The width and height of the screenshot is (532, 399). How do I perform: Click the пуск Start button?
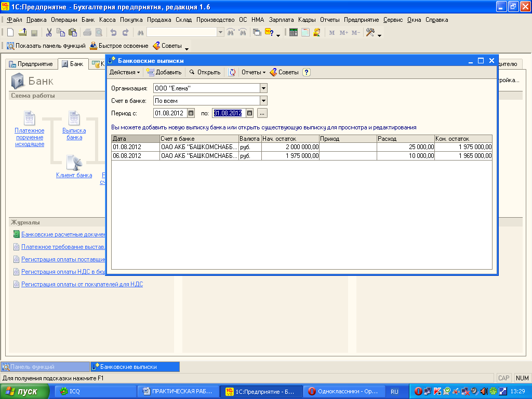point(24,391)
